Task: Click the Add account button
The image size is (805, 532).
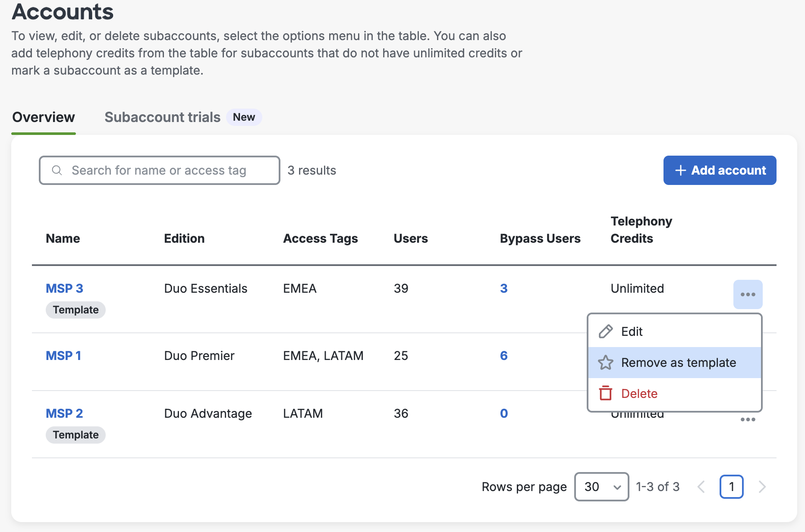Action: (x=720, y=170)
